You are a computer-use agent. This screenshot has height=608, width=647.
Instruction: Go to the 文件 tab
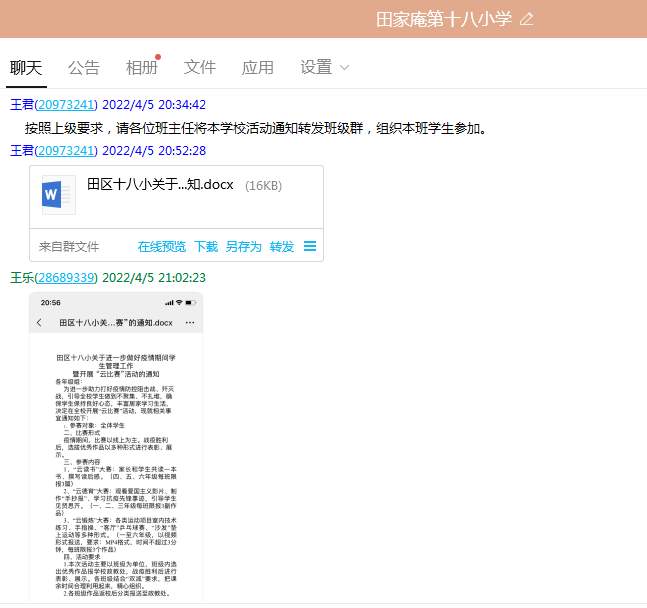point(200,67)
